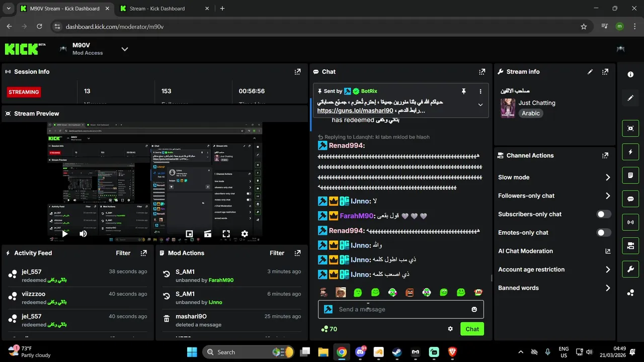This screenshot has width=644, height=362.
Task: Click the Arabic language tag
Action: (531, 114)
